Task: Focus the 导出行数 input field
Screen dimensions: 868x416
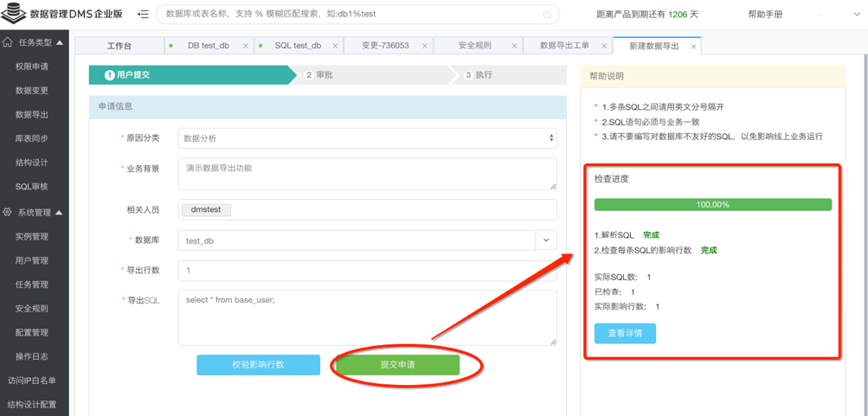Action: point(368,271)
